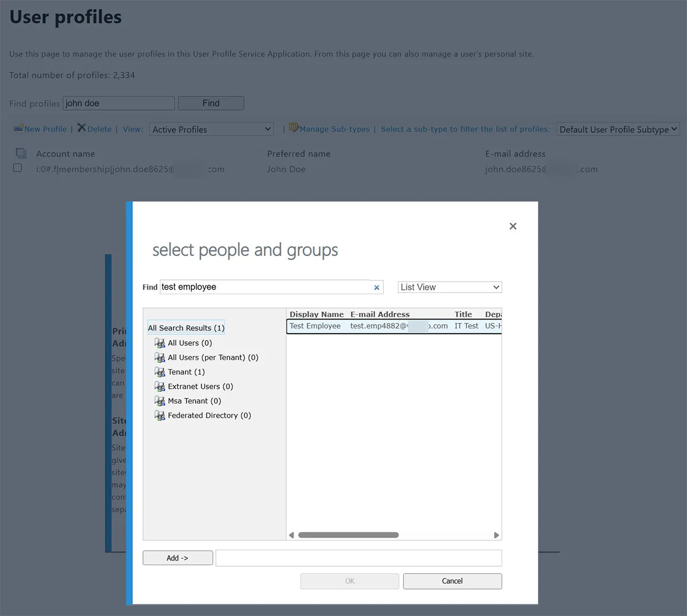Click the right arrow of the results scrollbar
This screenshot has height=616, width=687.
[x=496, y=535]
